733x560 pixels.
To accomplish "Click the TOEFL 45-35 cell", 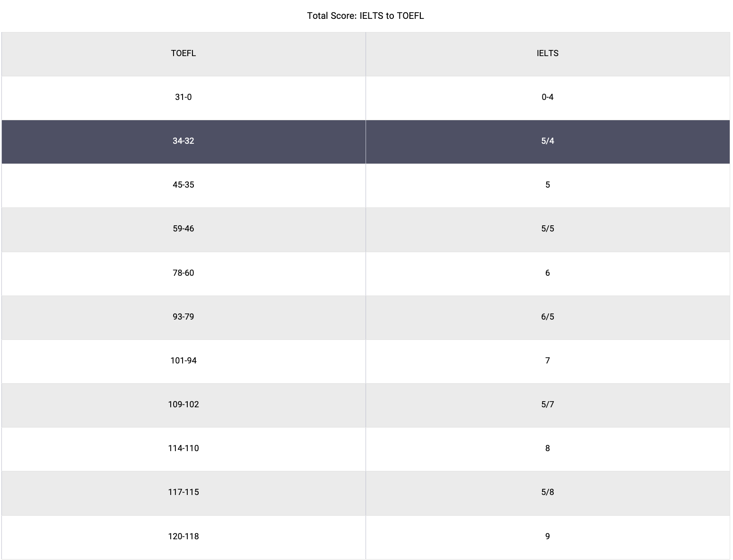I will pyautogui.click(x=183, y=185).
